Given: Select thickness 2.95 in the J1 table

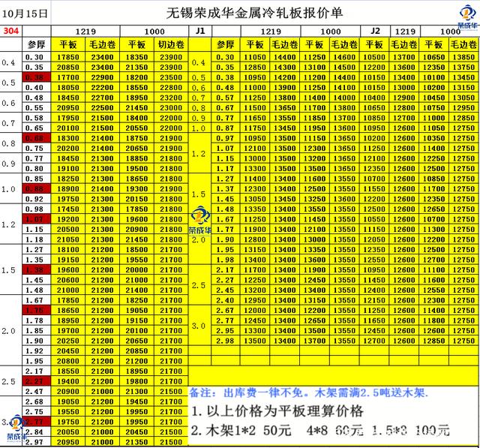Looking at the screenshot, I should (225, 331).
